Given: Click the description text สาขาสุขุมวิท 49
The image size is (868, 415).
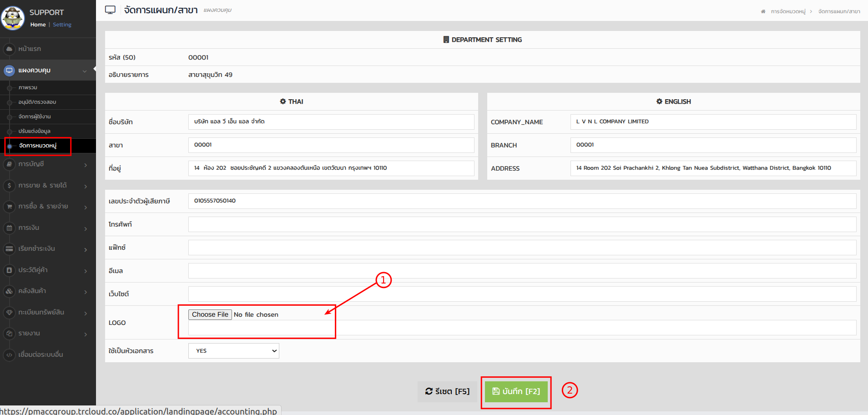Looking at the screenshot, I should click(x=210, y=75).
